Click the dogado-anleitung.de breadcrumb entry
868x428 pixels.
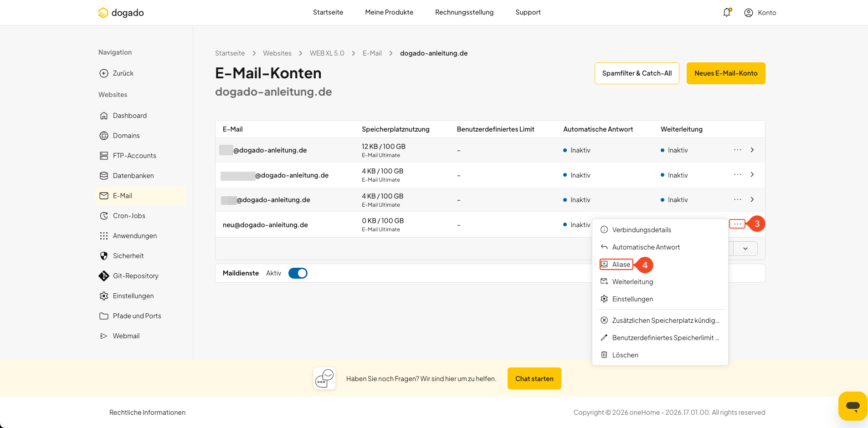tap(434, 53)
